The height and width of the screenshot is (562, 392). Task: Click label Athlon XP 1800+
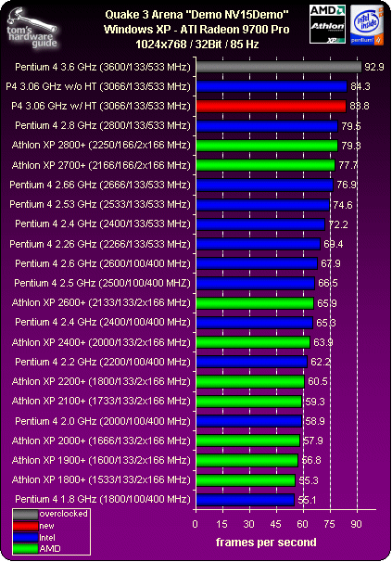(x=101, y=479)
